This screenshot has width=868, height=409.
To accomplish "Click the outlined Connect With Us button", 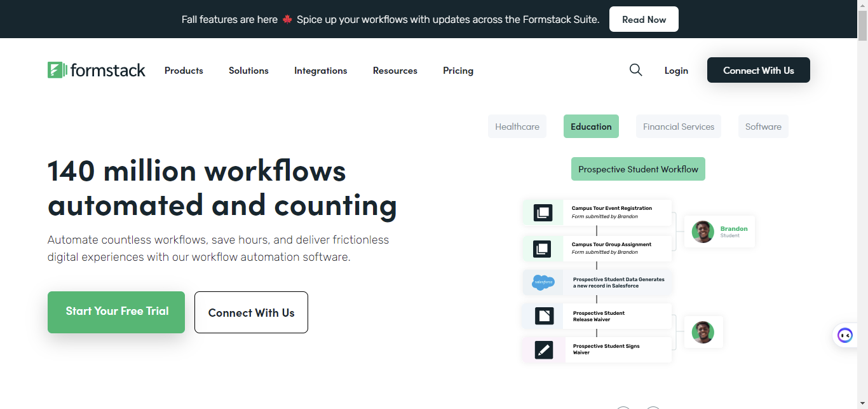I will [251, 312].
